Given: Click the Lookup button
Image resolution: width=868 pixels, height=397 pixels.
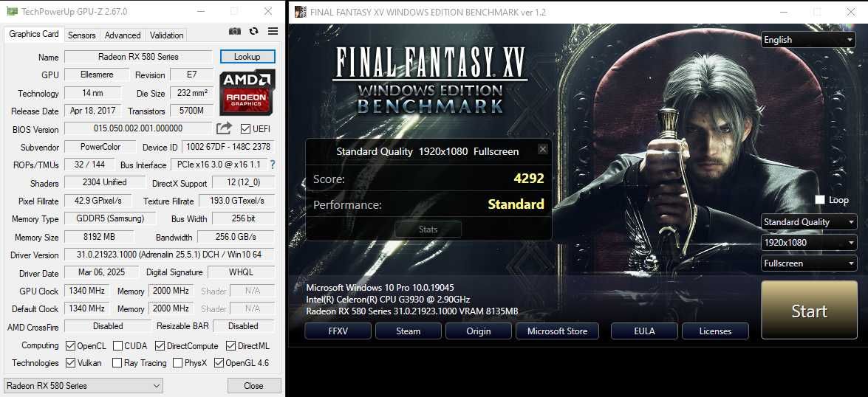Looking at the screenshot, I should pos(247,56).
